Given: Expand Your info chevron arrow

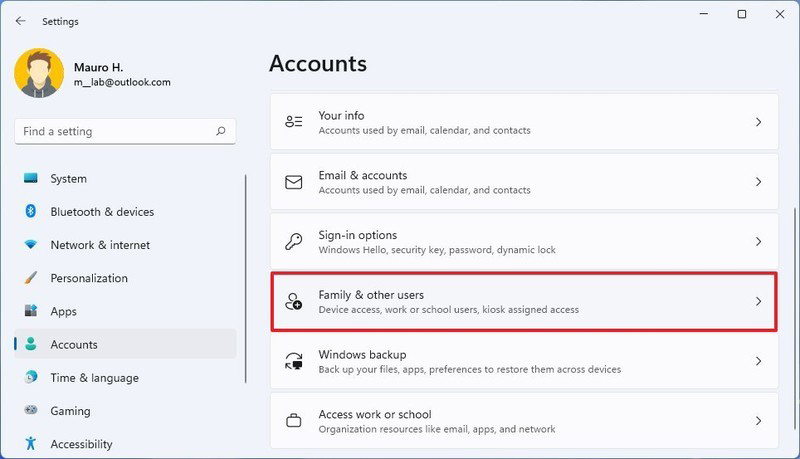Looking at the screenshot, I should (758, 122).
